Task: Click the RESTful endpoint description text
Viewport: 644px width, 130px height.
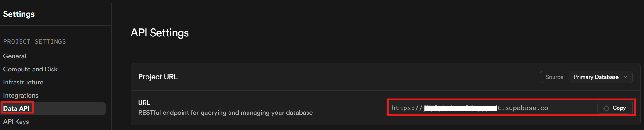Action: (x=225, y=113)
